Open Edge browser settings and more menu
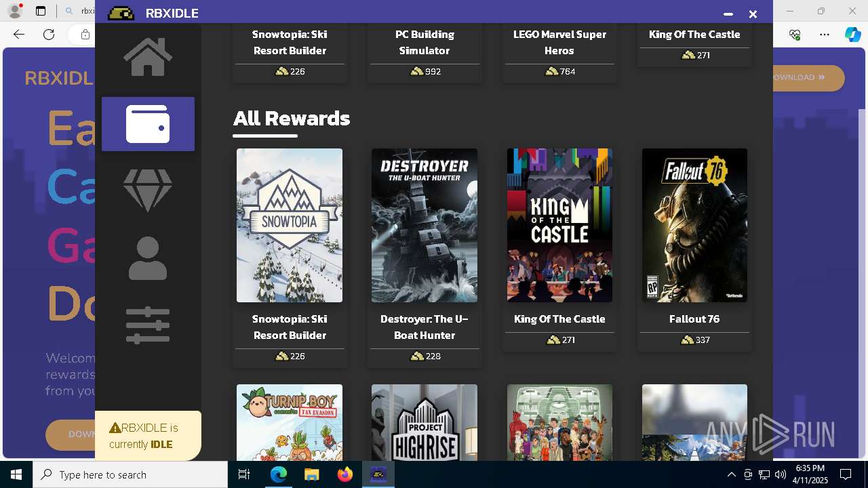Viewport: 868px width, 488px height. [825, 35]
